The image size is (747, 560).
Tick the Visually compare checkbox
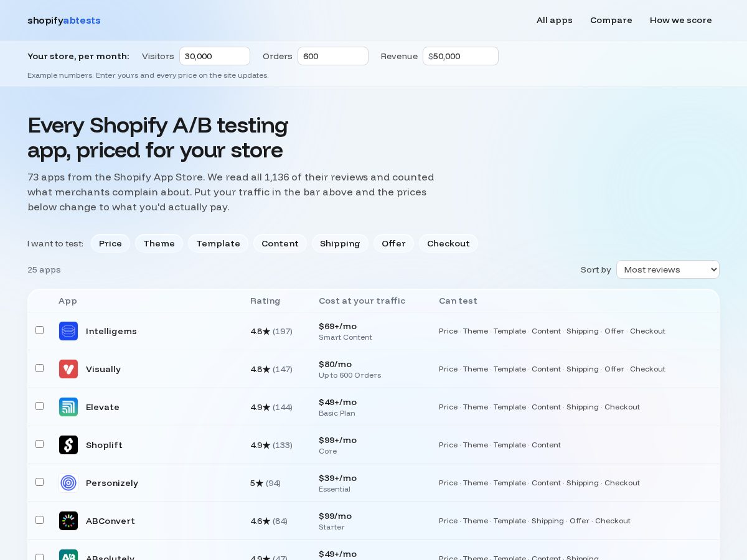pyautogui.click(x=40, y=368)
